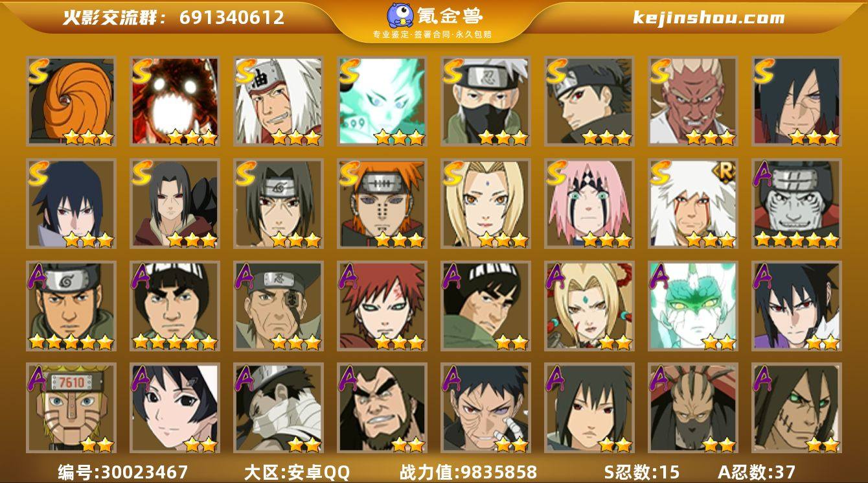Open the kejinshou.com website link
Image resolution: width=868 pixels, height=483 pixels.
click(709, 18)
